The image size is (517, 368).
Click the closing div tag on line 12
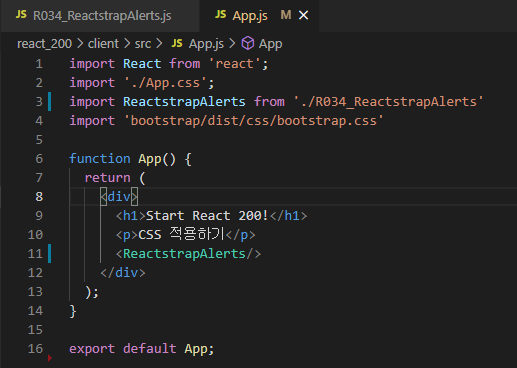point(123,273)
